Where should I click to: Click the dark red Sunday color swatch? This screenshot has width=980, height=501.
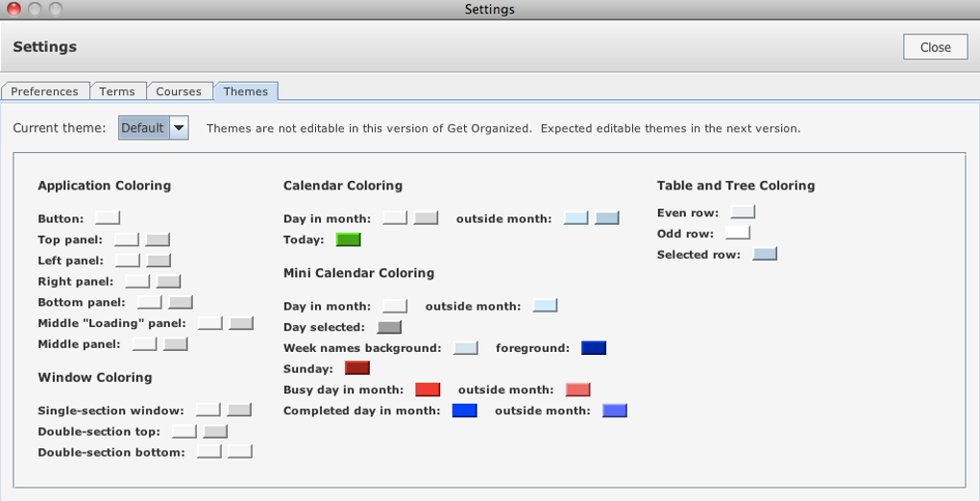pyautogui.click(x=356, y=368)
